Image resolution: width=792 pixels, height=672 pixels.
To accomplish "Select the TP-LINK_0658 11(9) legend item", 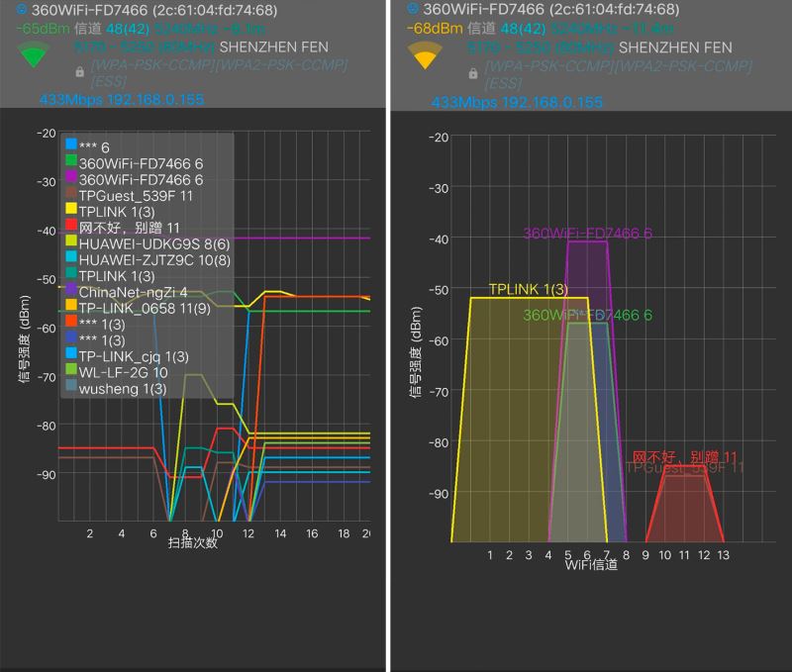I will click(138, 308).
